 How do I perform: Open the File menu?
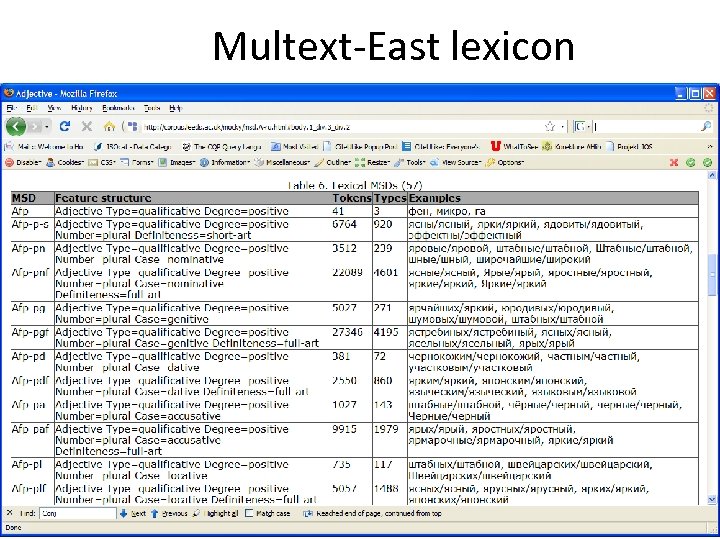pos(11,108)
